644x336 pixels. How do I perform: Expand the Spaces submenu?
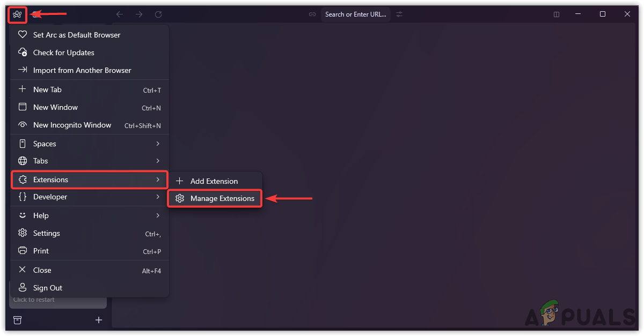89,144
